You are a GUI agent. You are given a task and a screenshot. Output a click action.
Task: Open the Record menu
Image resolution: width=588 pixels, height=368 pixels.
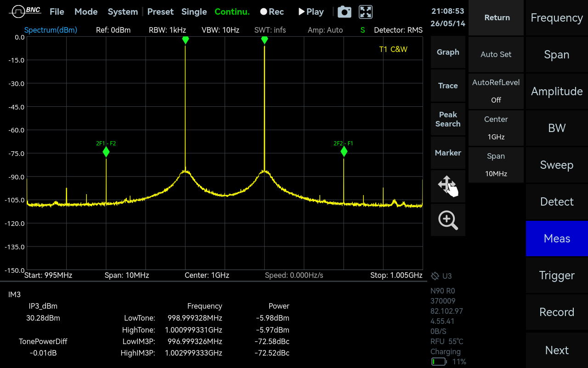click(x=557, y=312)
